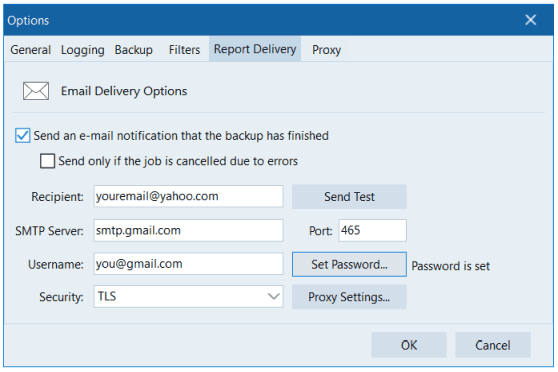The image size is (558, 372).
Task: Switch to the General tab
Action: pyautogui.click(x=30, y=49)
